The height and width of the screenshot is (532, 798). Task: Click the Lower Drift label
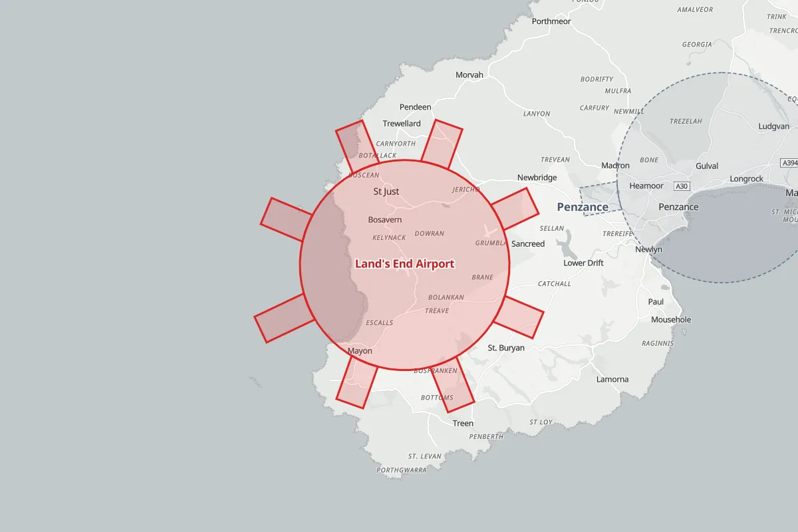click(583, 263)
